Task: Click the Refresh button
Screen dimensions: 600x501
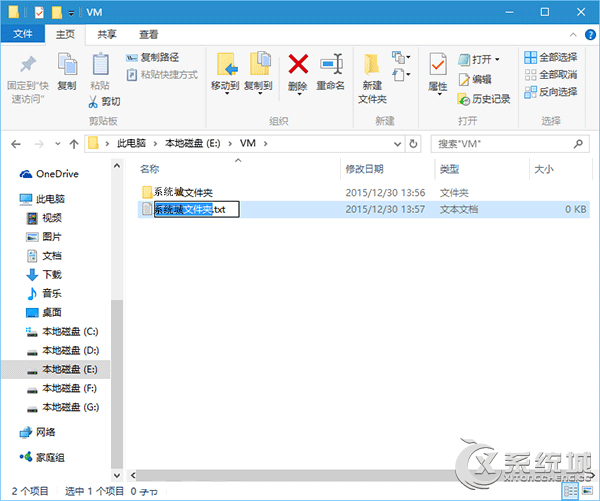Action: (x=413, y=144)
